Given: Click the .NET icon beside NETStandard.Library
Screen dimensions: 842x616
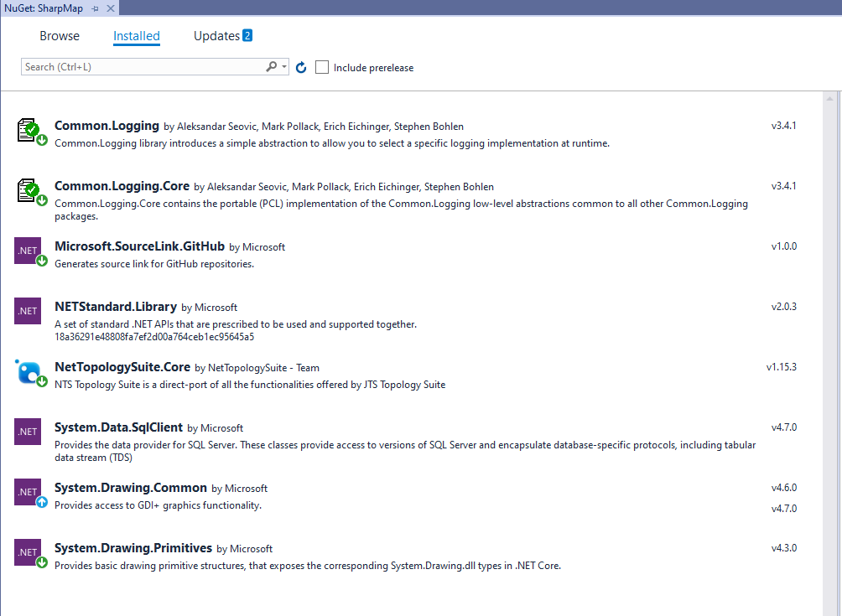Looking at the screenshot, I should pyautogui.click(x=27, y=310).
